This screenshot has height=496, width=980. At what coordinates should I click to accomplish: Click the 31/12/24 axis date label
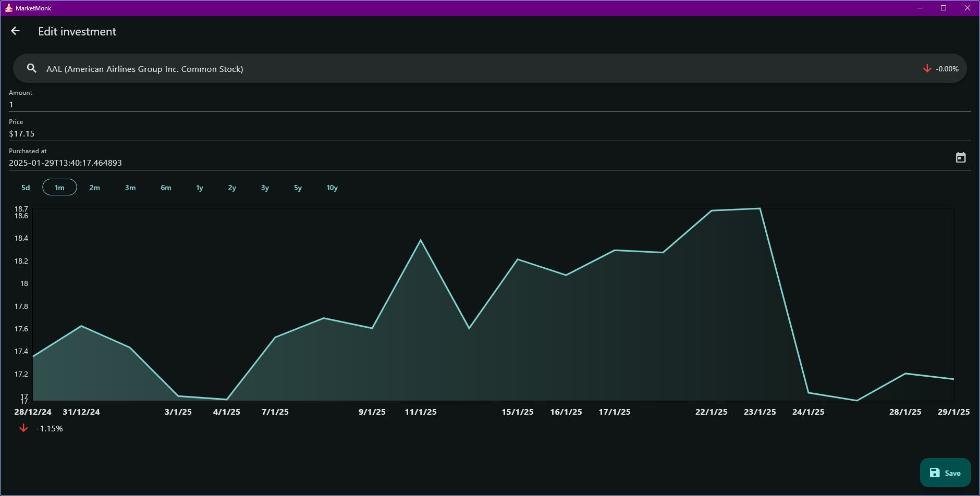[x=81, y=412]
